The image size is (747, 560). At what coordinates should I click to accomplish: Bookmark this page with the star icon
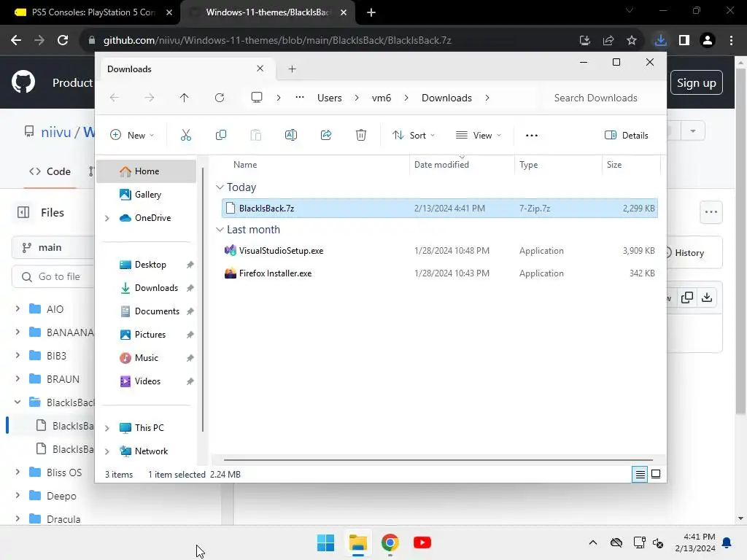[x=632, y=41]
